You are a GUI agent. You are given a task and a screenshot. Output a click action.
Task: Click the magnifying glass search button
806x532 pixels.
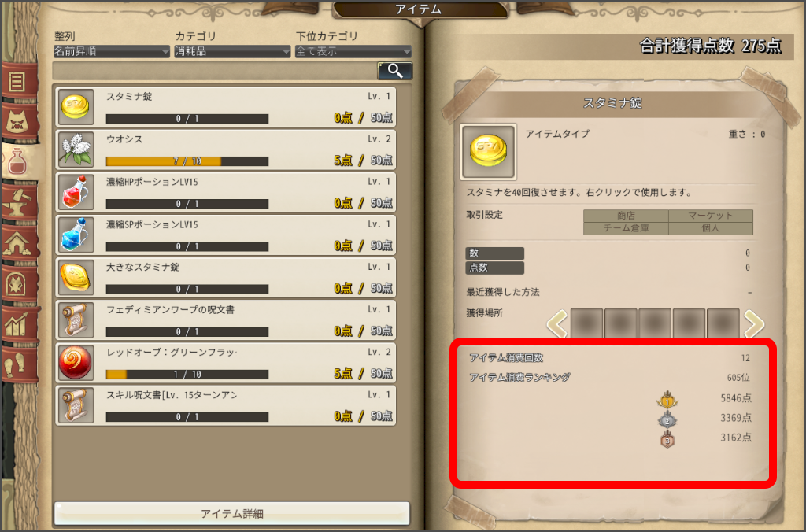[395, 71]
